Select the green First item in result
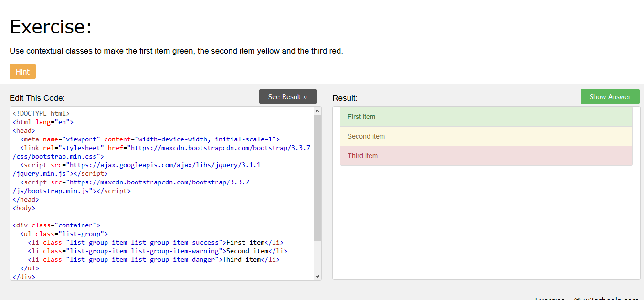644x300 pixels. point(486,117)
